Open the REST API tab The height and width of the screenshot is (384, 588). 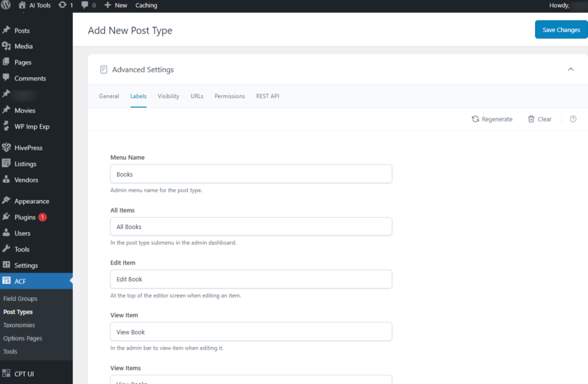pos(268,96)
